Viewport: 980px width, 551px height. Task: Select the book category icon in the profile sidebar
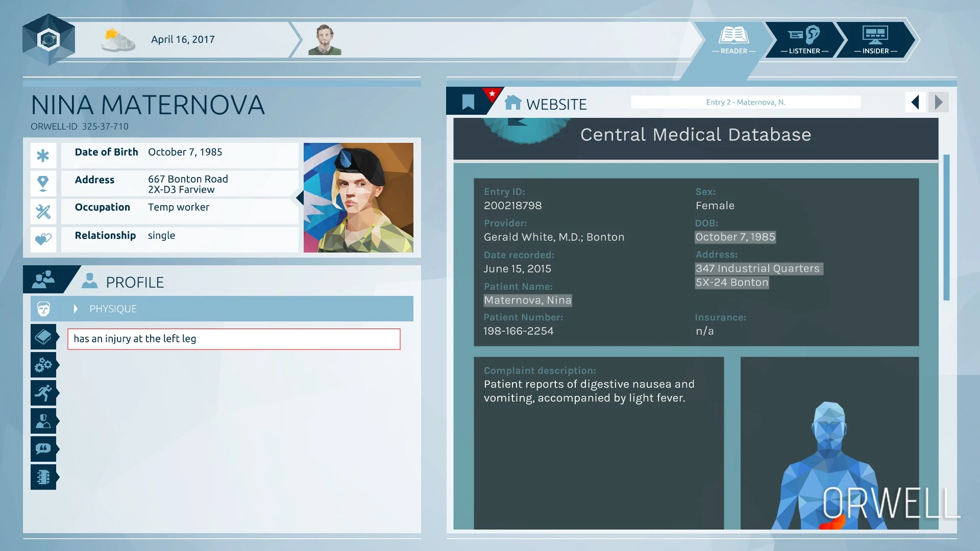(43, 337)
